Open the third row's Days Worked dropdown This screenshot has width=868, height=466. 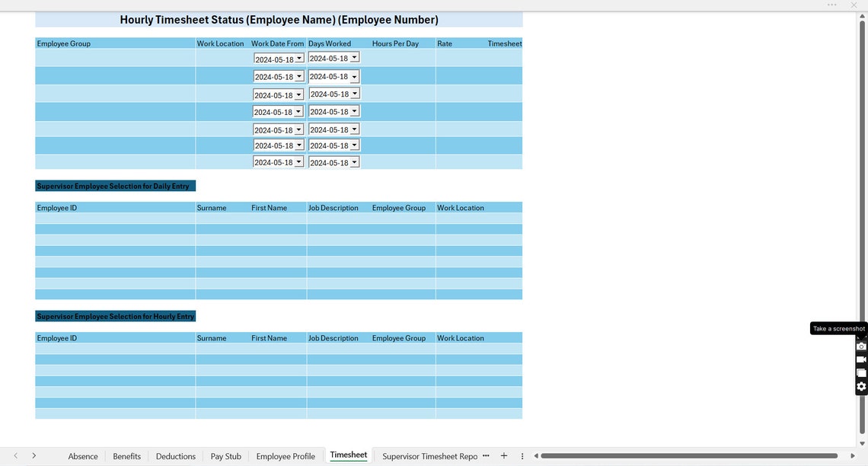[x=354, y=93]
